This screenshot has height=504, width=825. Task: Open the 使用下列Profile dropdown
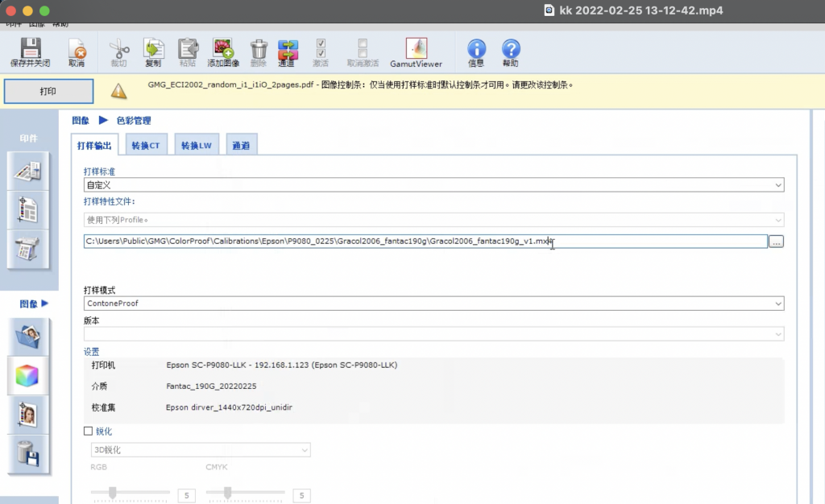(433, 220)
